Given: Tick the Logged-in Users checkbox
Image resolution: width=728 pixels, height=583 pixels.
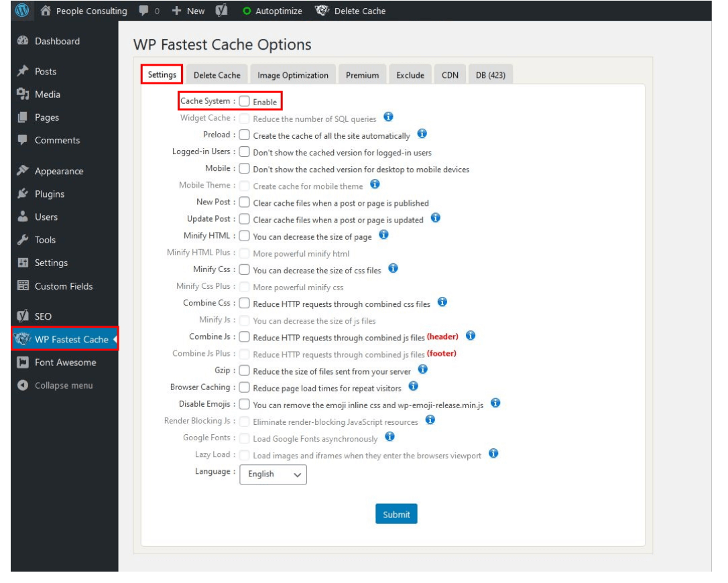Looking at the screenshot, I should (x=244, y=152).
